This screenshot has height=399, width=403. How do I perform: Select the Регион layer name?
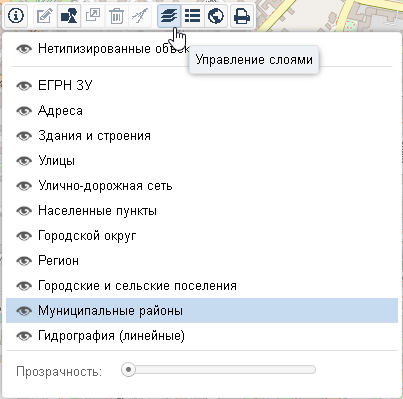coord(58,261)
